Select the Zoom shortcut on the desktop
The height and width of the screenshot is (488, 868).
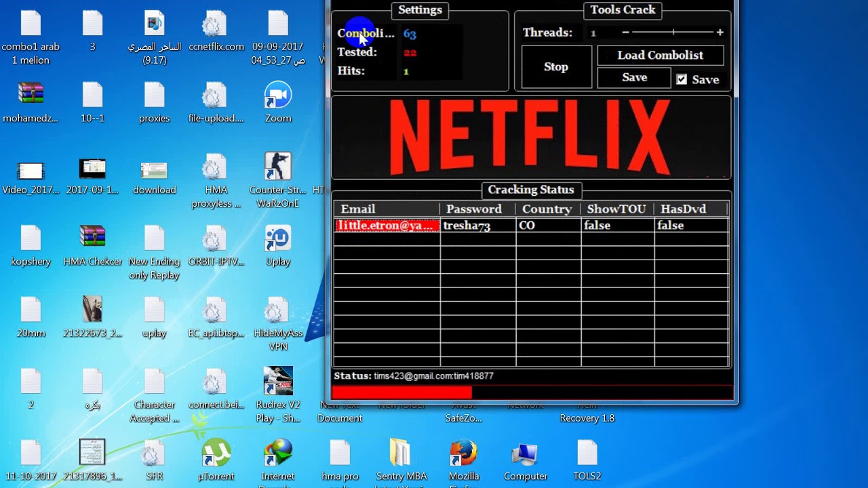pyautogui.click(x=278, y=102)
